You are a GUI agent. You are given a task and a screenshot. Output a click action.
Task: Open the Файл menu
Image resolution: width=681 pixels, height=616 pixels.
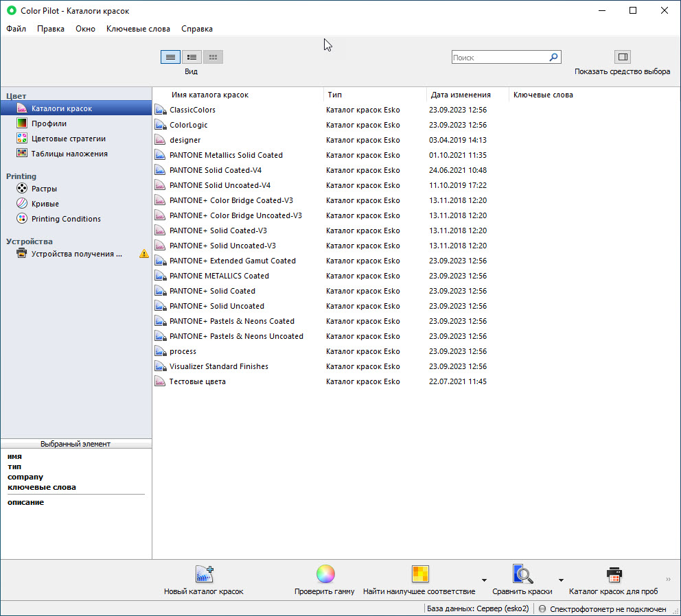pyautogui.click(x=16, y=29)
